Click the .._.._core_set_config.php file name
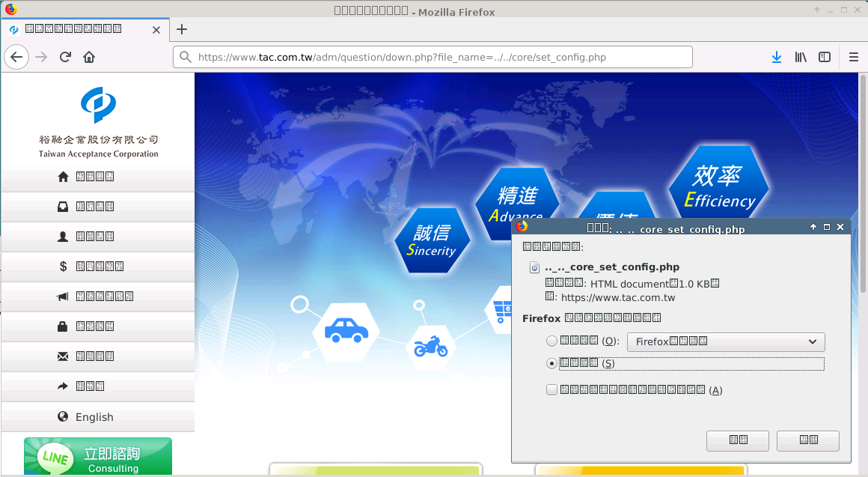Image resolution: width=868 pixels, height=477 pixels. [x=611, y=267]
